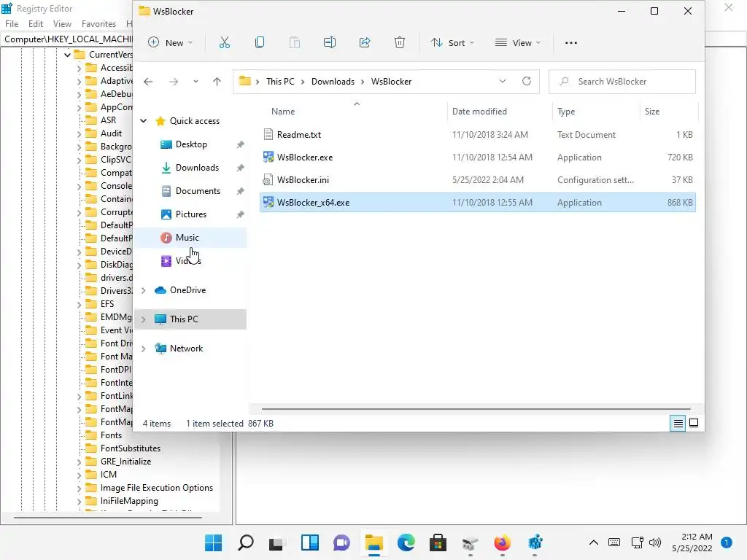This screenshot has width=747, height=560.
Task: Open taskbar Search
Action: click(x=246, y=542)
